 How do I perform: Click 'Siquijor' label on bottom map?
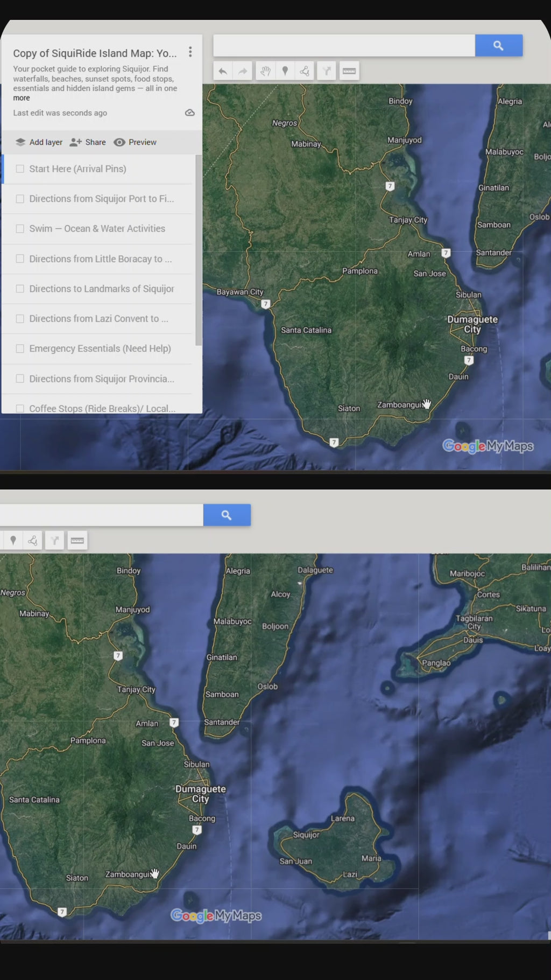[306, 835]
